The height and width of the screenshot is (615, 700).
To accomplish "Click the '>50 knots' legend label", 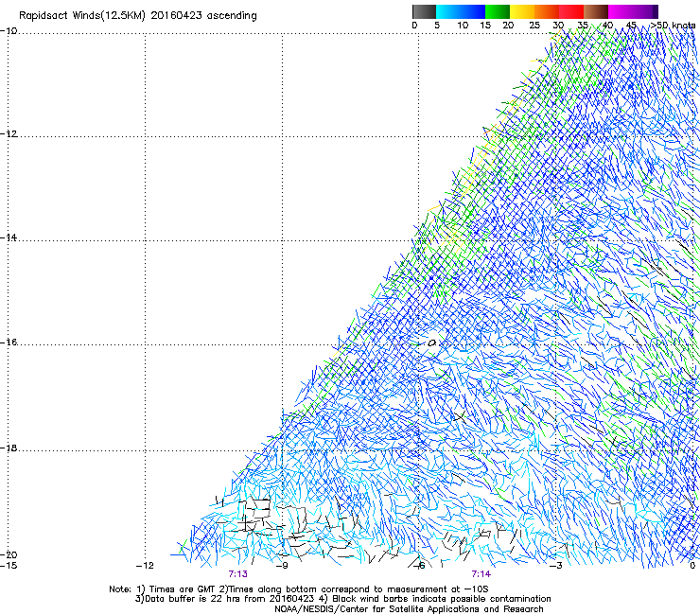I will pos(673,26).
